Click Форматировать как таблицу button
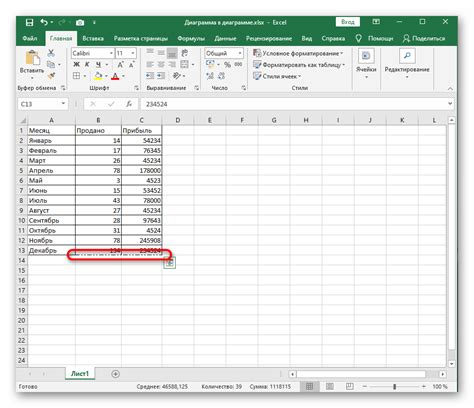 299,65
